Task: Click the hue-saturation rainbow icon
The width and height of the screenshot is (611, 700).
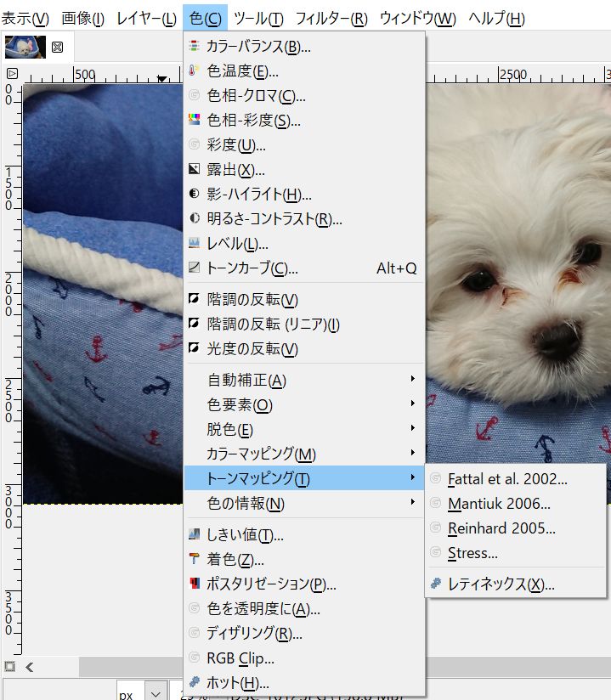Action: coord(194,120)
